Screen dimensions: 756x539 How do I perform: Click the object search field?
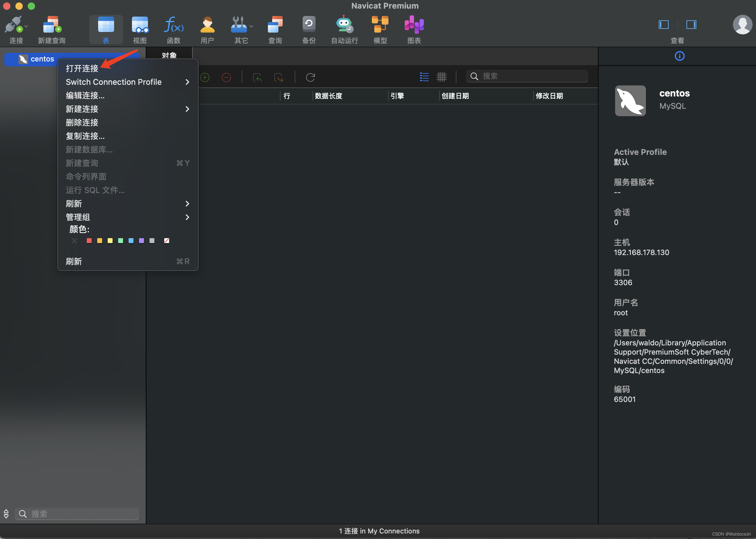[527, 76]
